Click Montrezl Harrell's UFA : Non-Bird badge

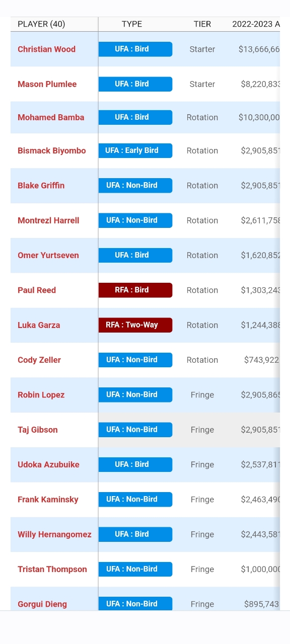135,220
